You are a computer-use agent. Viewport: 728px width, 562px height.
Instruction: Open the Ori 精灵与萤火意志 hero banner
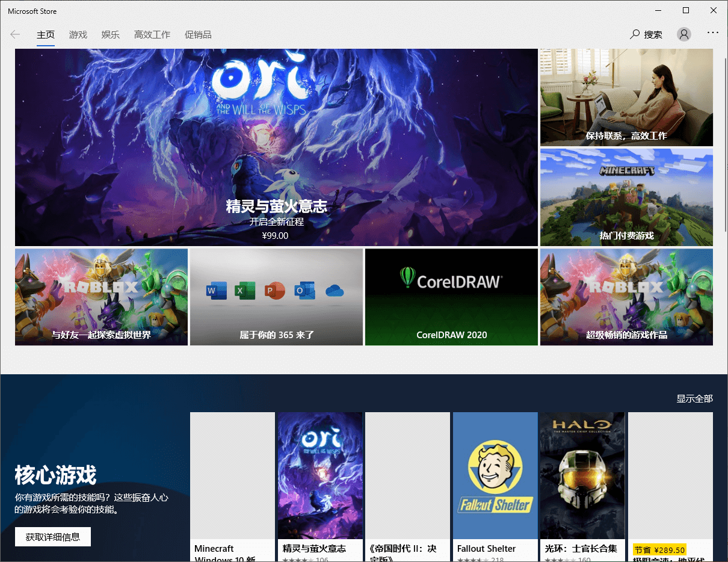(x=276, y=147)
